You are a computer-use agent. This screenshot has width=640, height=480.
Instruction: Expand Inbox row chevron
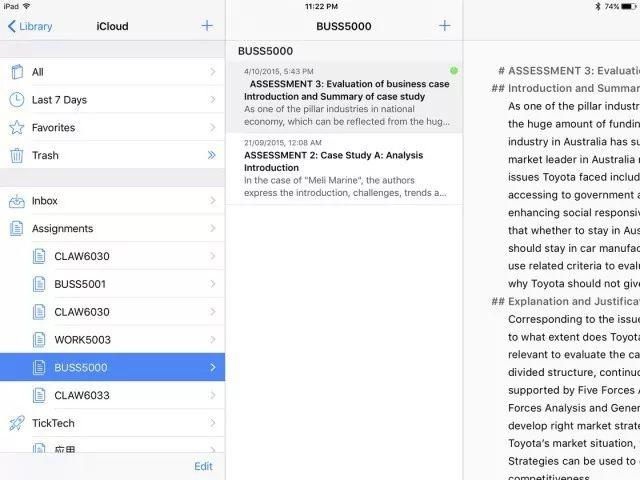213,201
